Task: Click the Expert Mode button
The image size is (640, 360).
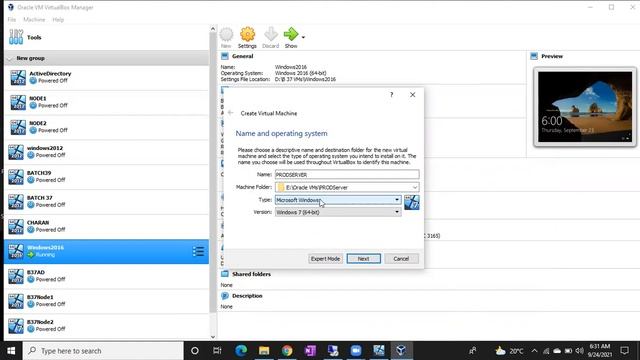Action: point(325,259)
